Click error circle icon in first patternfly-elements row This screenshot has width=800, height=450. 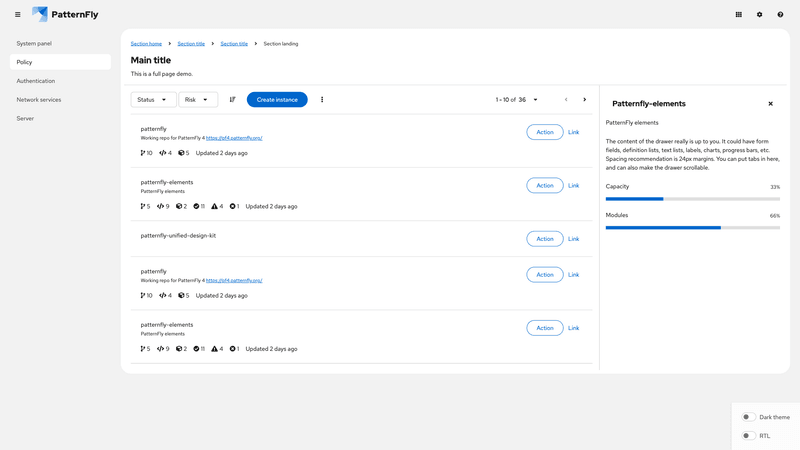pos(233,207)
